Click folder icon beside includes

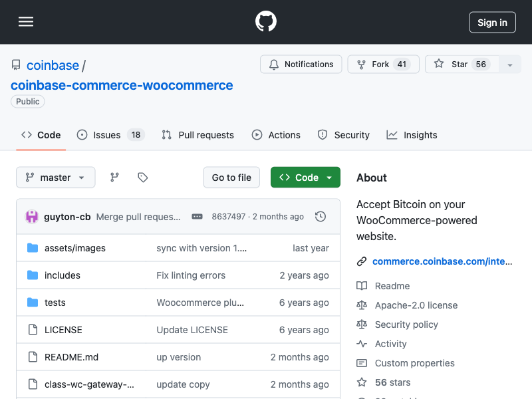33,275
